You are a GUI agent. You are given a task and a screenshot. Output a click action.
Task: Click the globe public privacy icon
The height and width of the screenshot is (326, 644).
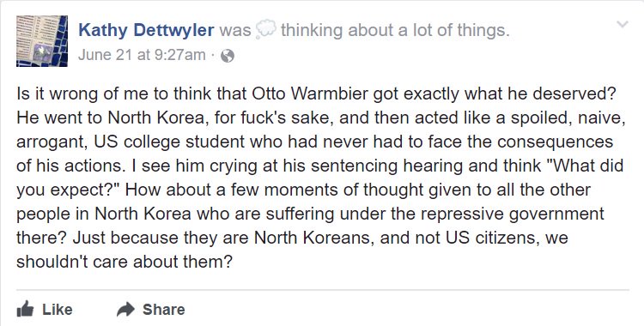pos(228,56)
